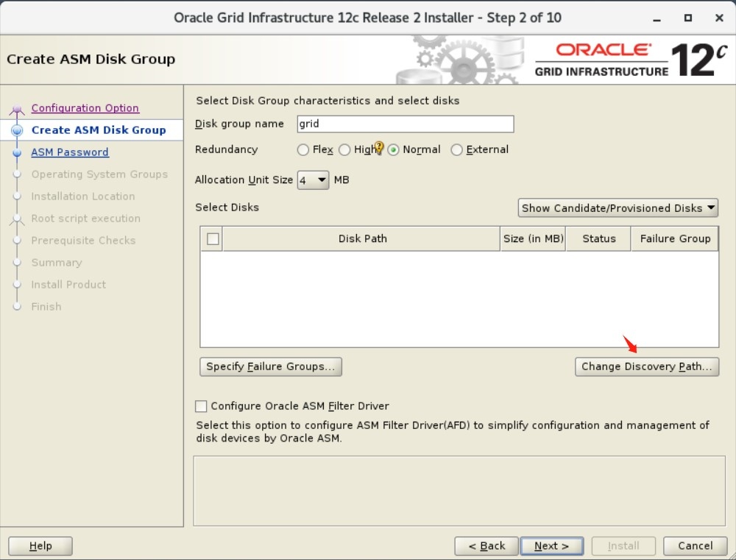Maximize the installer window

(688, 18)
